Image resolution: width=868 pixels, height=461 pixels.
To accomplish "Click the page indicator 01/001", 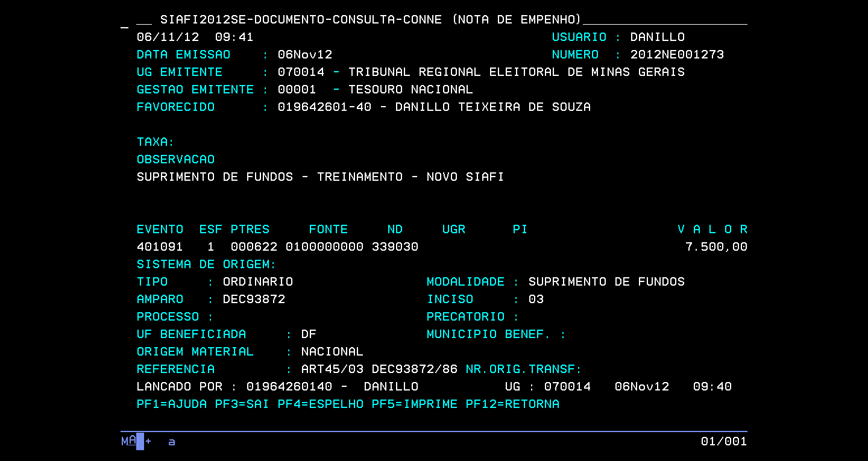I will click(x=724, y=442).
